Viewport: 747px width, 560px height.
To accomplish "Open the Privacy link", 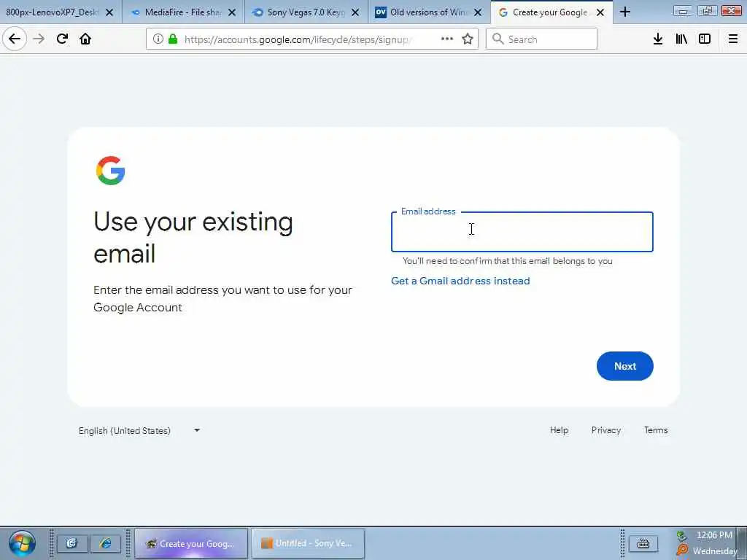I will (x=606, y=430).
